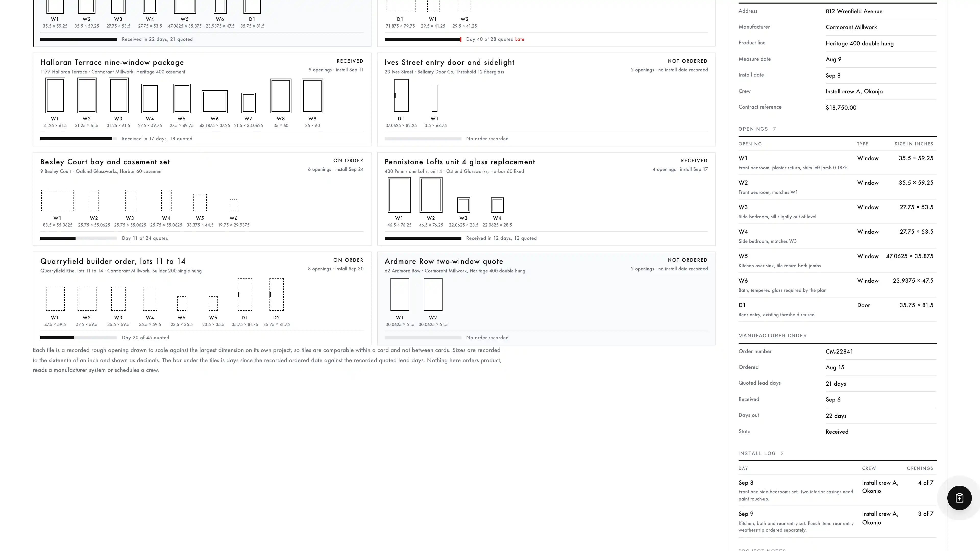980x551 pixels.
Task: Open the Quarryfield builder order, lots 11 to 14 card
Action: pyautogui.click(x=202, y=298)
